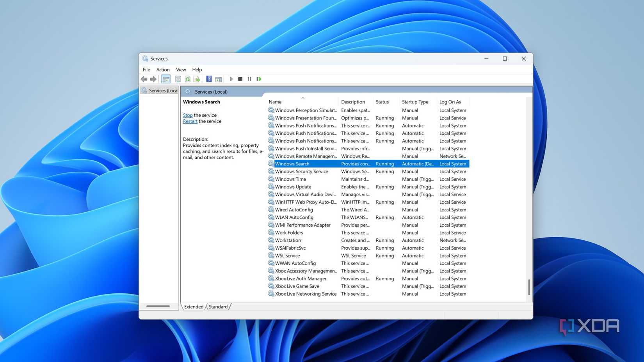Click the Stop the service link
Screen dimensions: 644x362
[187, 115]
